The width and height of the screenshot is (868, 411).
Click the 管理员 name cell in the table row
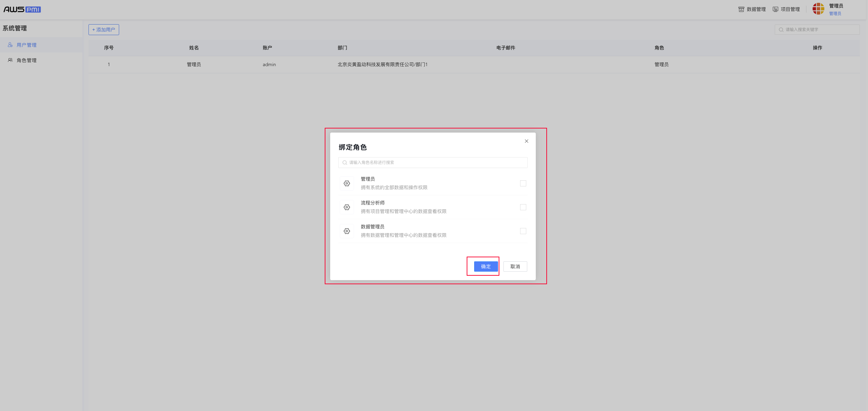pos(194,64)
